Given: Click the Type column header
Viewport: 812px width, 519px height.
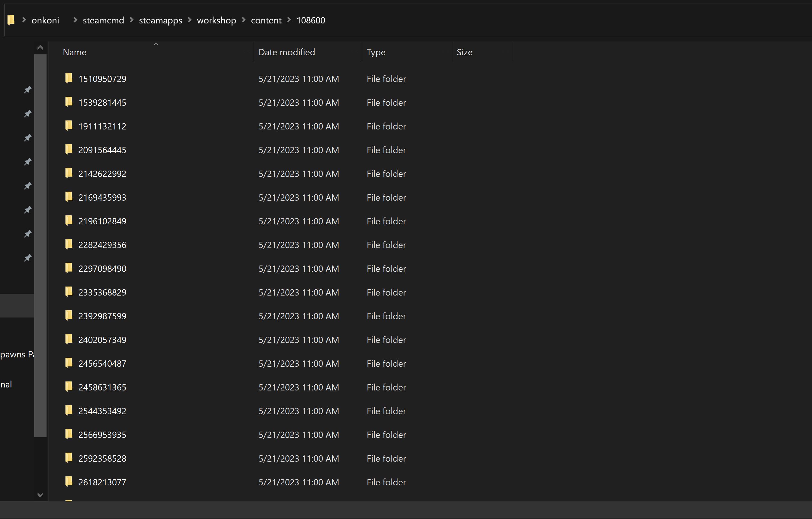Looking at the screenshot, I should pyautogui.click(x=376, y=52).
